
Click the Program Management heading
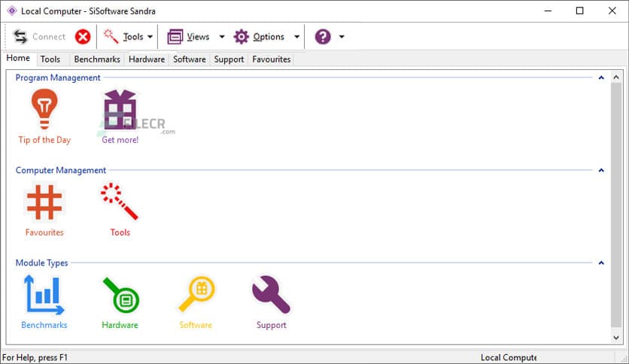[58, 77]
